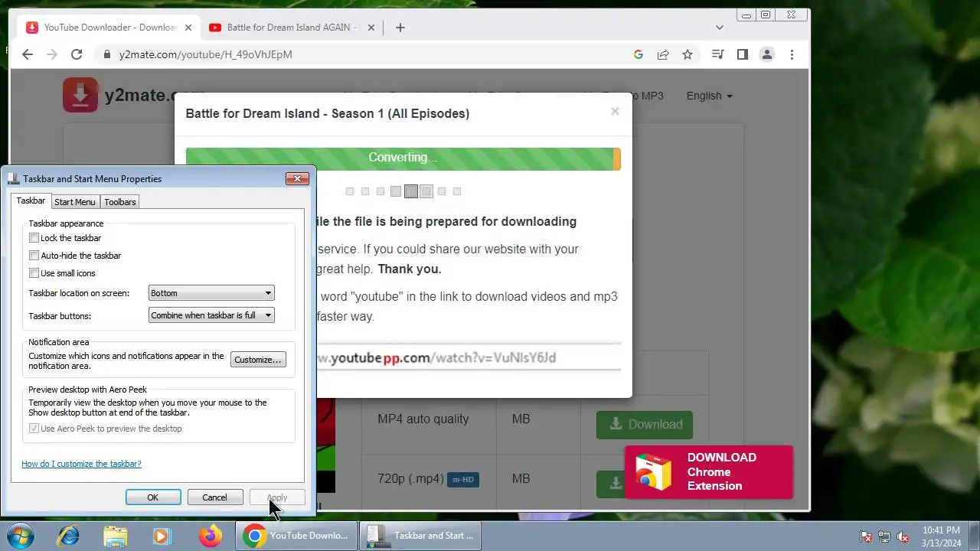Click the MP4 auto quality text
This screenshot has width=980, height=551.
tap(423, 419)
